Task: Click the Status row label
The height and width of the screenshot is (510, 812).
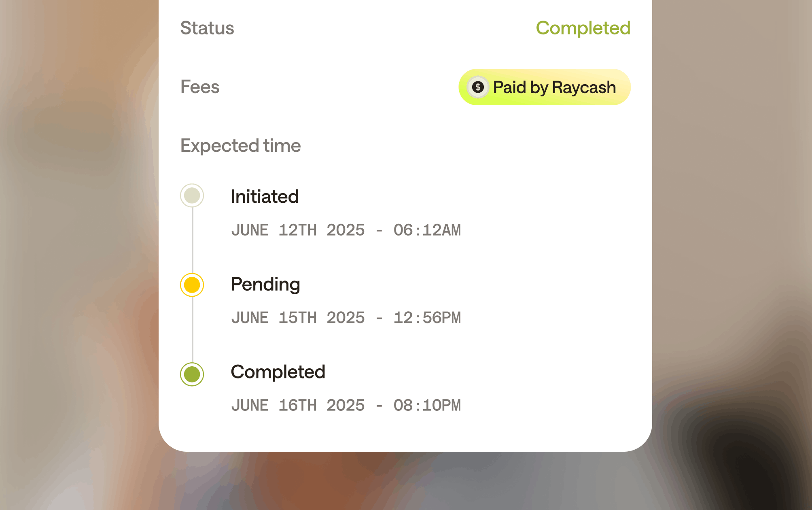Action: coord(207,28)
